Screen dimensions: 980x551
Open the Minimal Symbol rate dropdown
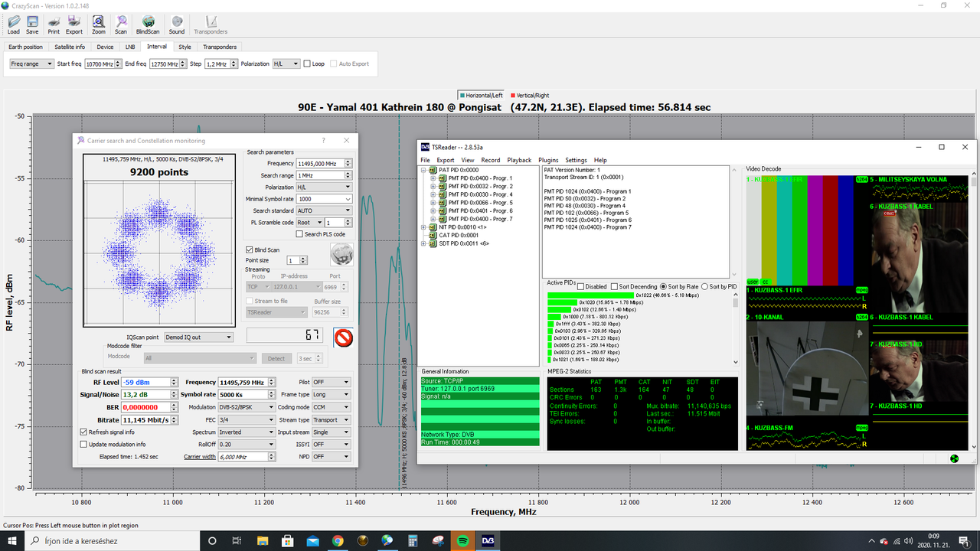(324, 199)
